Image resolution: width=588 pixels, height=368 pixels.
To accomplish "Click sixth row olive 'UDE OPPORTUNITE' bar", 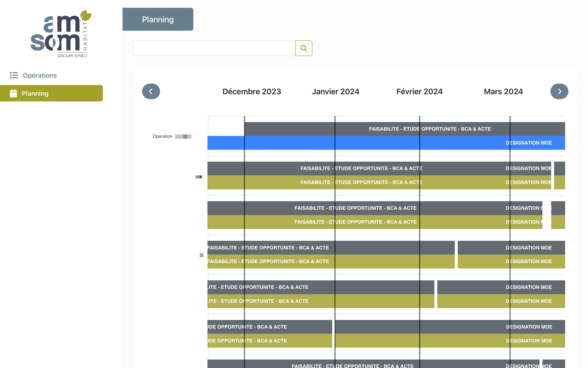I will coord(270,341).
